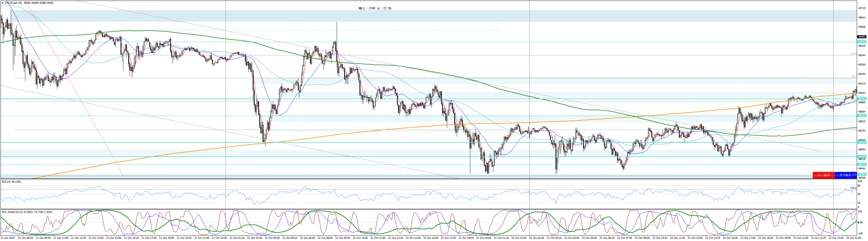
Task: Click the 49719 price axis label
Action: 862,8
